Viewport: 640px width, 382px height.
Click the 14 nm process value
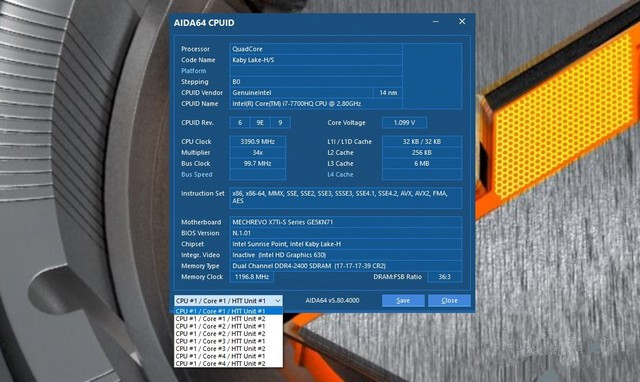tap(388, 93)
